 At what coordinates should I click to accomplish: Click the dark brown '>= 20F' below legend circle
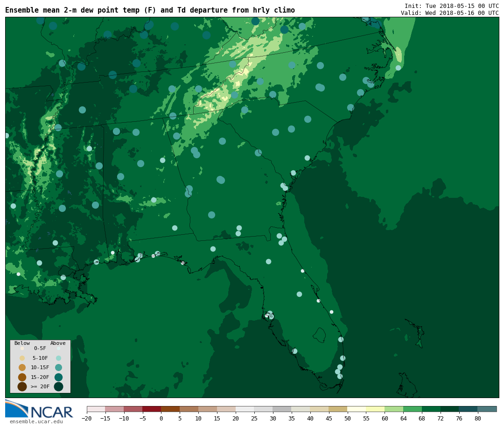pyautogui.click(x=22, y=386)
